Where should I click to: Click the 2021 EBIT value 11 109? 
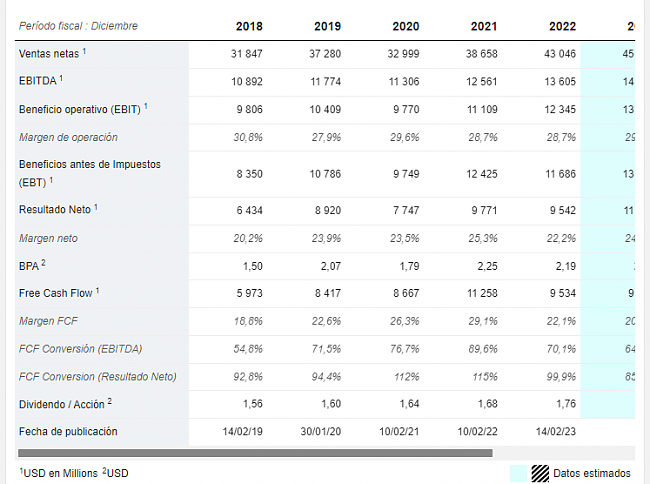(482, 109)
